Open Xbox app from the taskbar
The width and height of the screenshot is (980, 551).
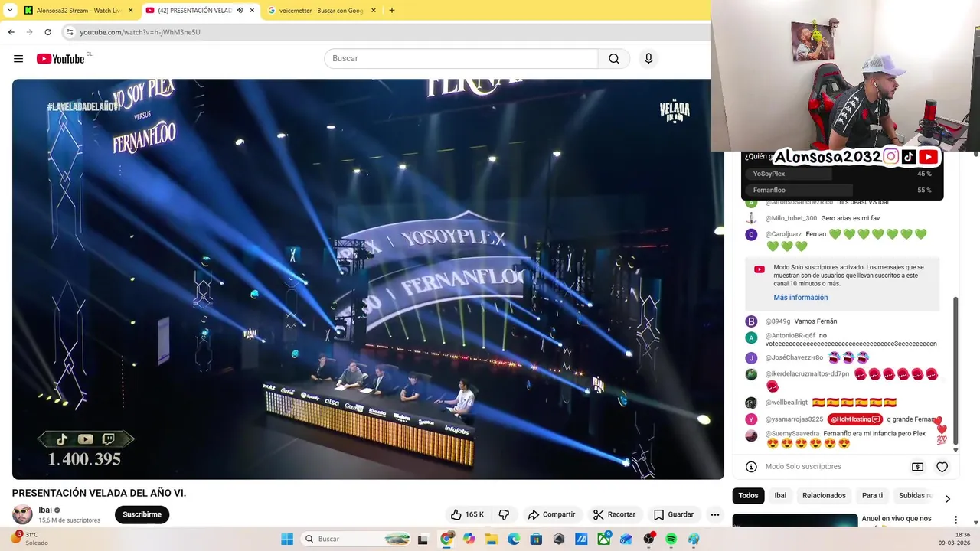pyautogui.click(x=604, y=540)
